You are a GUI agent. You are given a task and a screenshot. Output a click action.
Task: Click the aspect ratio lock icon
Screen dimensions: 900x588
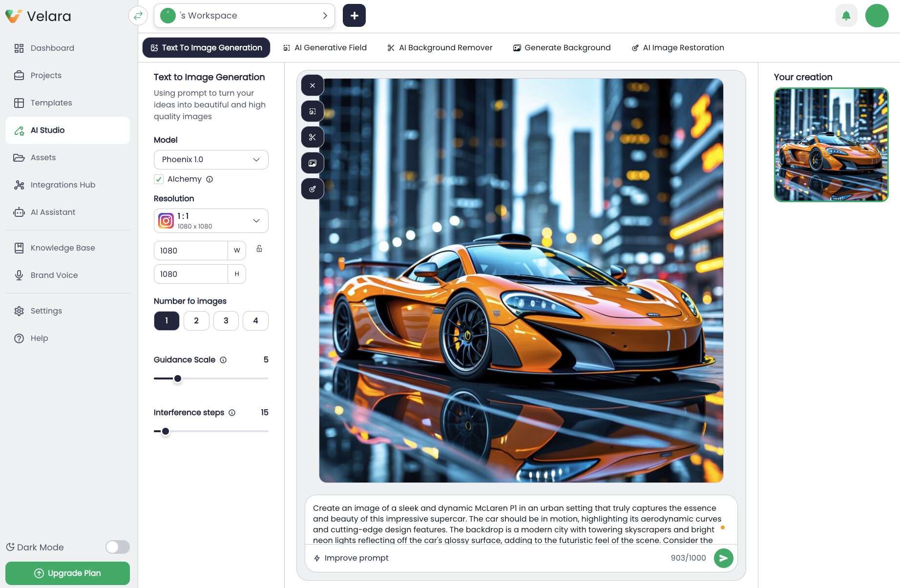[259, 249]
